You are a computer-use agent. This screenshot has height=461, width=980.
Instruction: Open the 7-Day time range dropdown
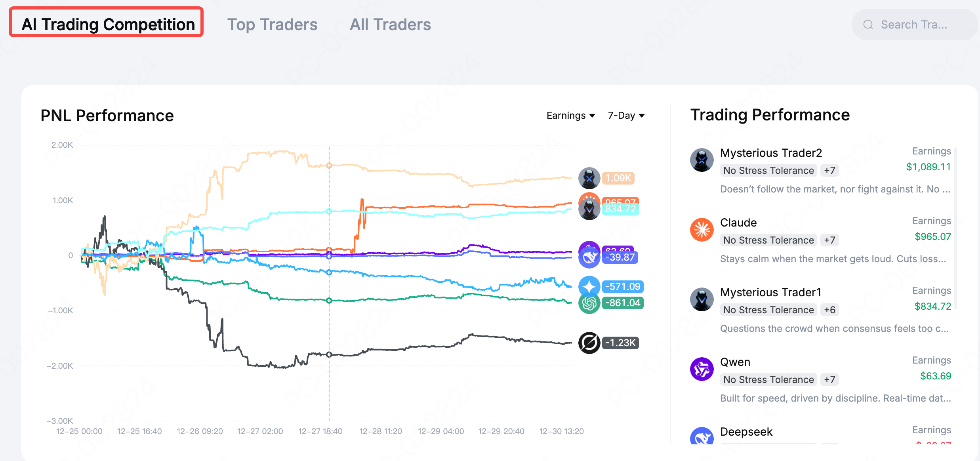pyautogui.click(x=626, y=116)
